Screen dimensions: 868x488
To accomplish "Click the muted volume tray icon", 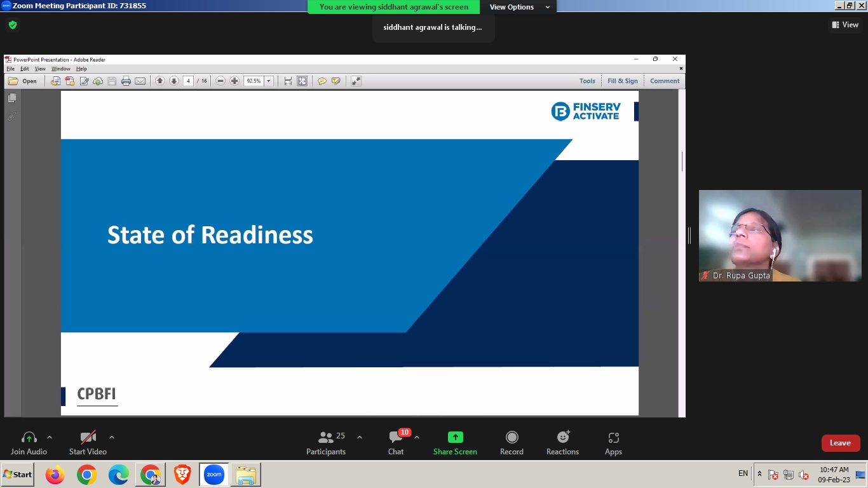I will [x=804, y=475].
